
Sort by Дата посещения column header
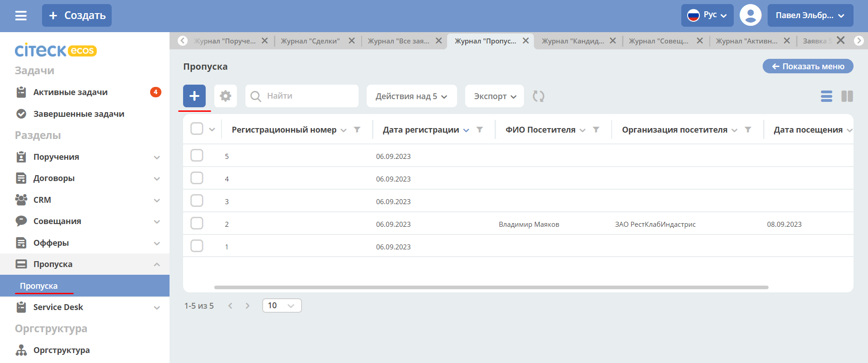tap(808, 130)
